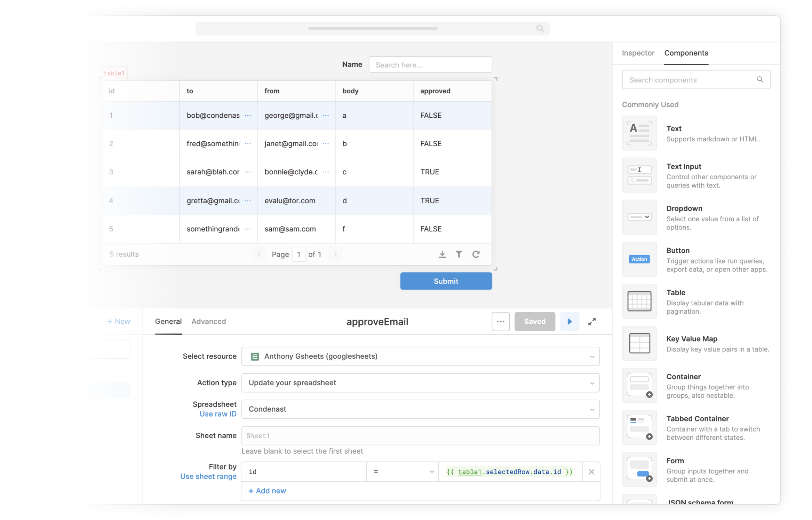This screenshot has width=812, height=520.
Task: Open the Advanced query tab
Action: click(x=209, y=322)
